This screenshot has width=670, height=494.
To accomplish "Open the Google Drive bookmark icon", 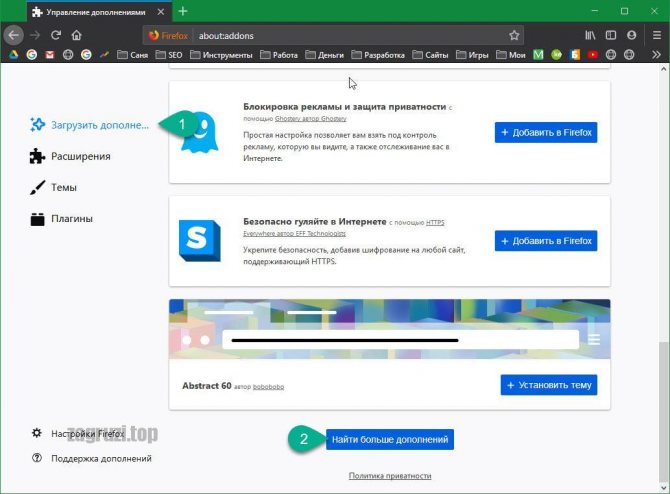I will 14,55.
